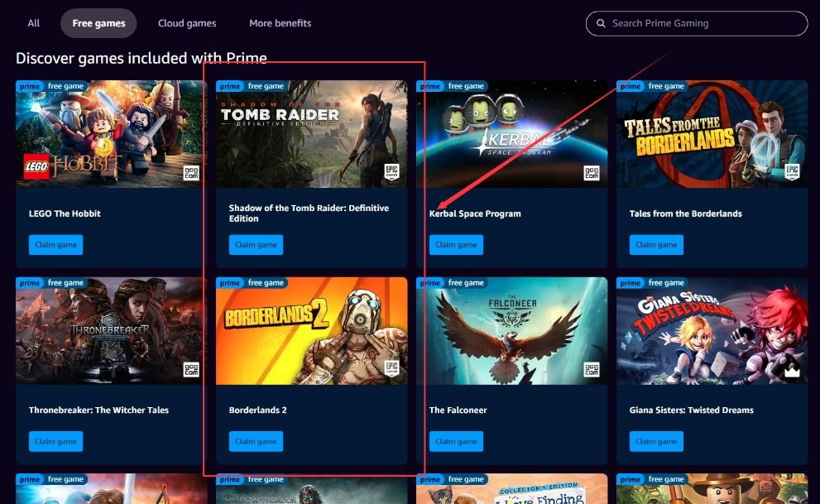Open Tales from the Borderlands artwork
820x504 pixels.
tap(712, 134)
